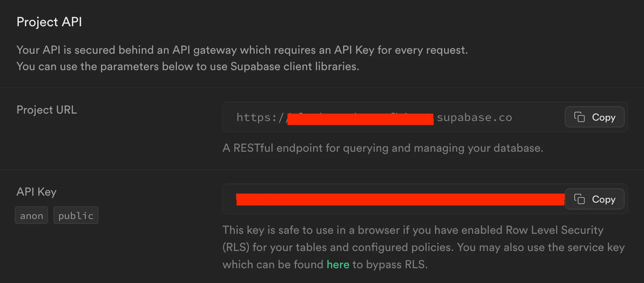Click the RESTful endpoint description text
The width and height of the screenshot is (644, 283).
383,148
